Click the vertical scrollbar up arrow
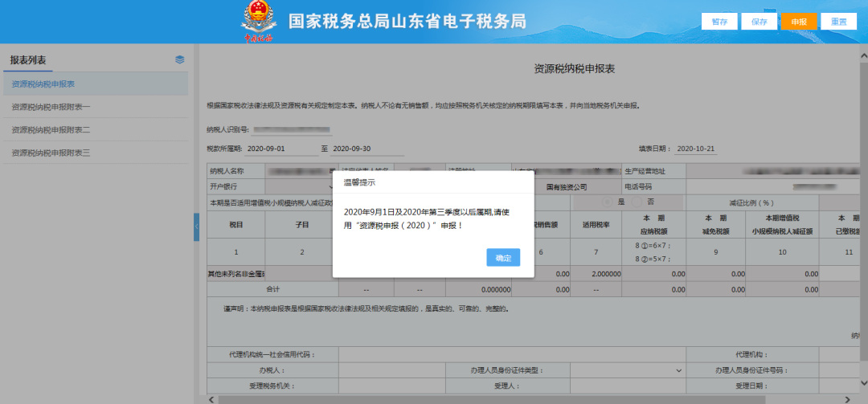Image resolution: width=868 pixels, height=404 pixels. pyautogui.click(x=863, y=56)
